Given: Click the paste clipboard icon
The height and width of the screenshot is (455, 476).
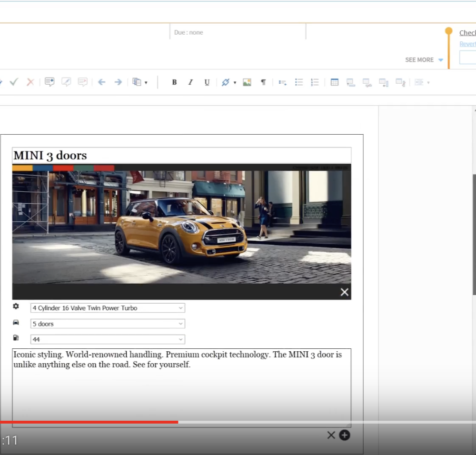Looking at the screenshot, I should pos(137,82).
